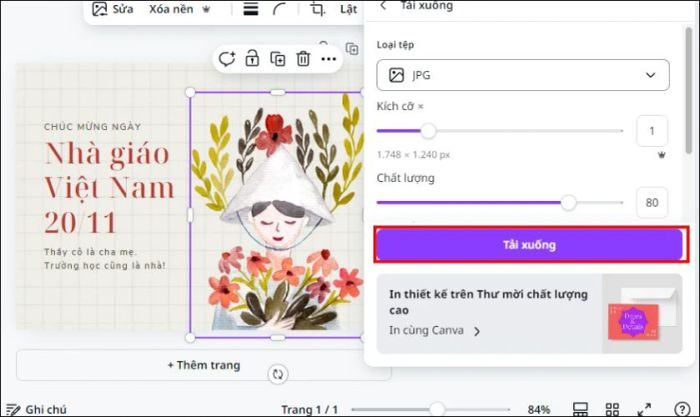Click the bottom-left resize handle of image
700x417 pixels.
[190, 338]
